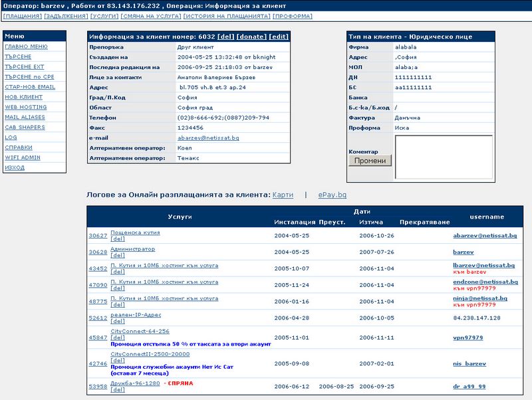Image resolution: width=532 pixels, height=400 pixels.
Task: Open service ID 30627
Action: (98, 236)
